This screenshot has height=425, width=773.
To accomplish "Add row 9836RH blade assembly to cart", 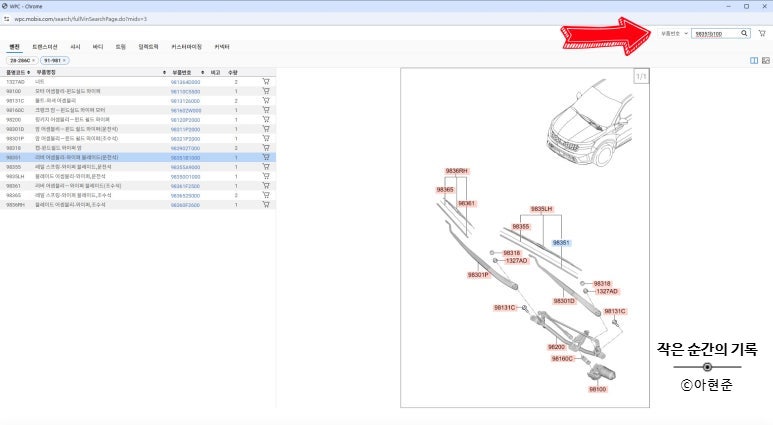I will [x=266, y=205].
